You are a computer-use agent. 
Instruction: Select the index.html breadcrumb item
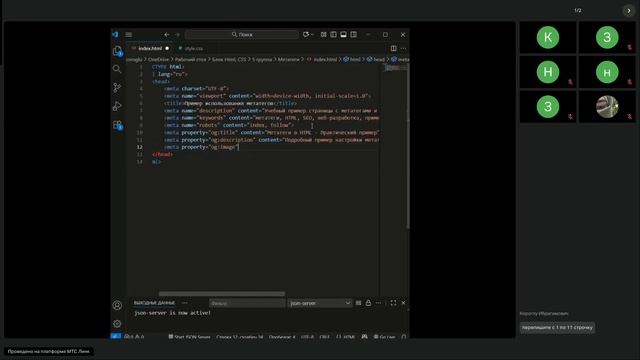(x=322, y=60)
